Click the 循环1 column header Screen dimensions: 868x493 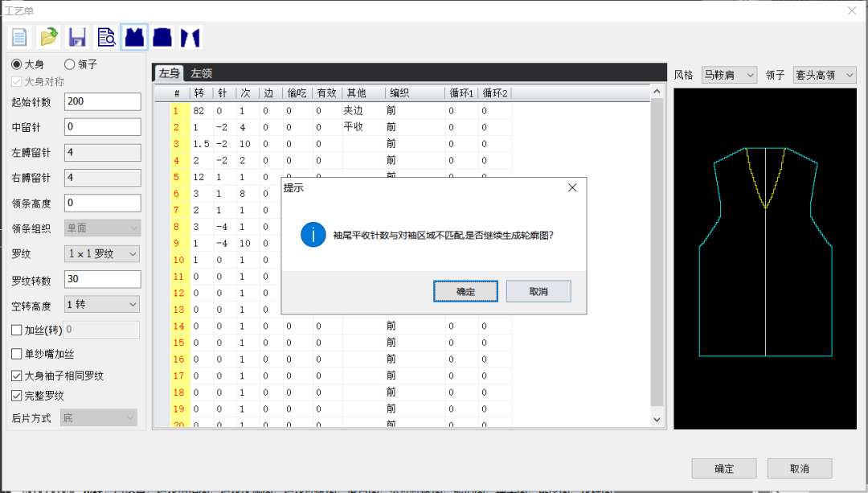pyautogui.click(x=461, y=93)
